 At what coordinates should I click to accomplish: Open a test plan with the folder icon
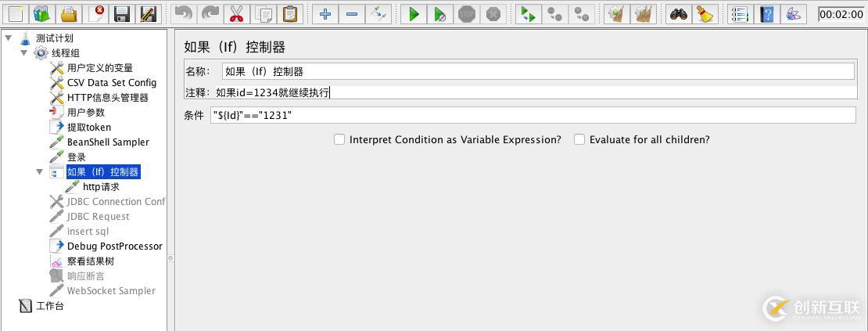pos(69,14)
